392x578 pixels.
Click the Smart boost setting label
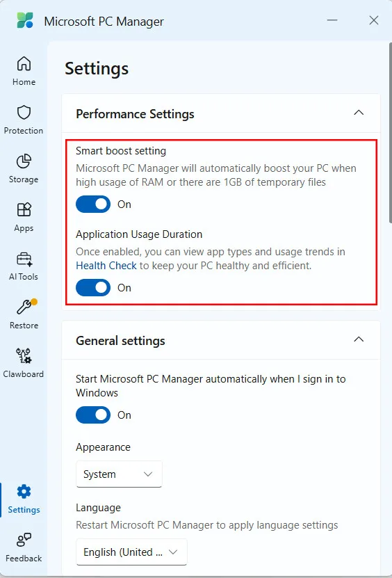coord(121,151)
